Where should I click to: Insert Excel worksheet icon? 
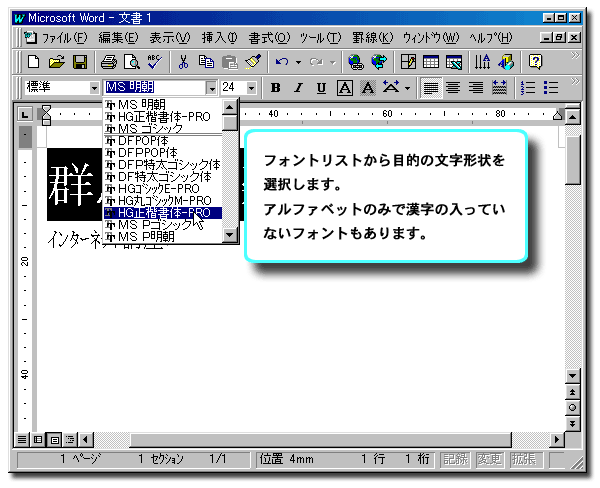(x=454, y=62)
